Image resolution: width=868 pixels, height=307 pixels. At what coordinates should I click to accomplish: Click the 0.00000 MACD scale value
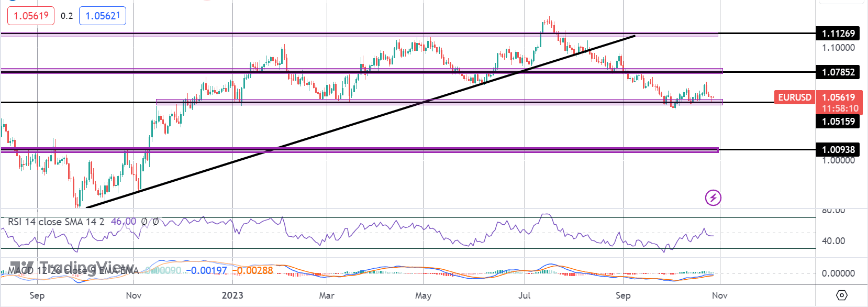click(838, 273)
